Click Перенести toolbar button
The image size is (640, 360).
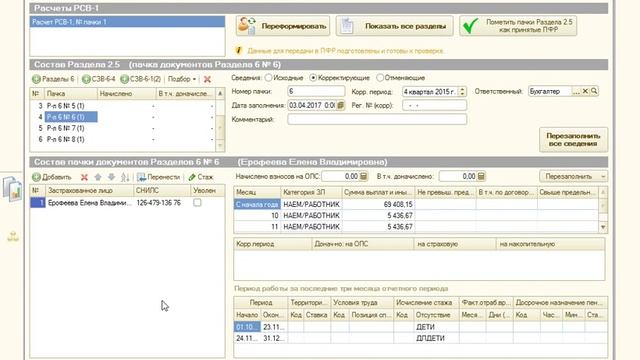[x=158, y=177]
